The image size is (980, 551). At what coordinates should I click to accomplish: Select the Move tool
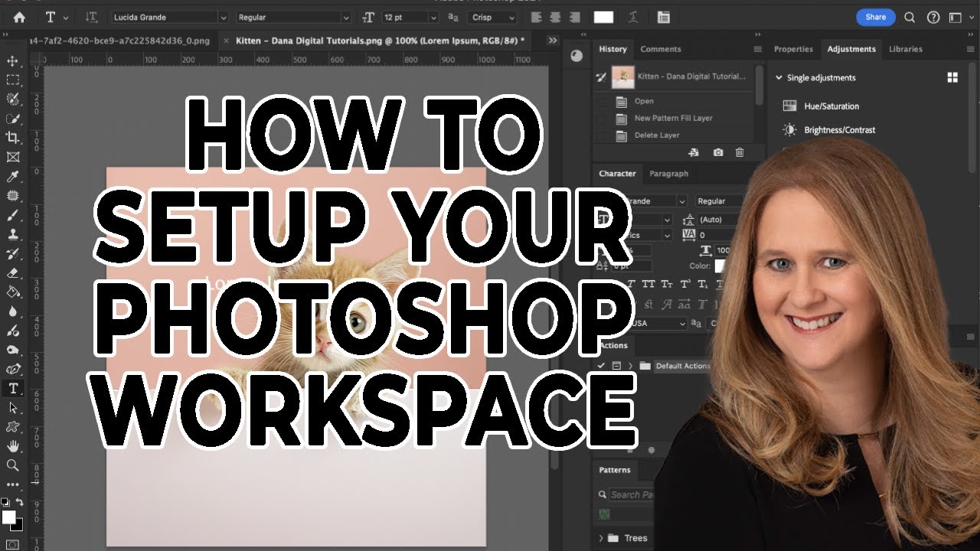[x=12, y=61]
